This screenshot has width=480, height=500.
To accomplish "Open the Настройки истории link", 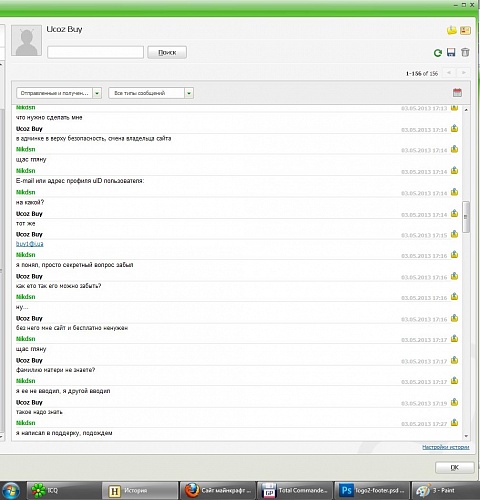I will tap(446, 447).
